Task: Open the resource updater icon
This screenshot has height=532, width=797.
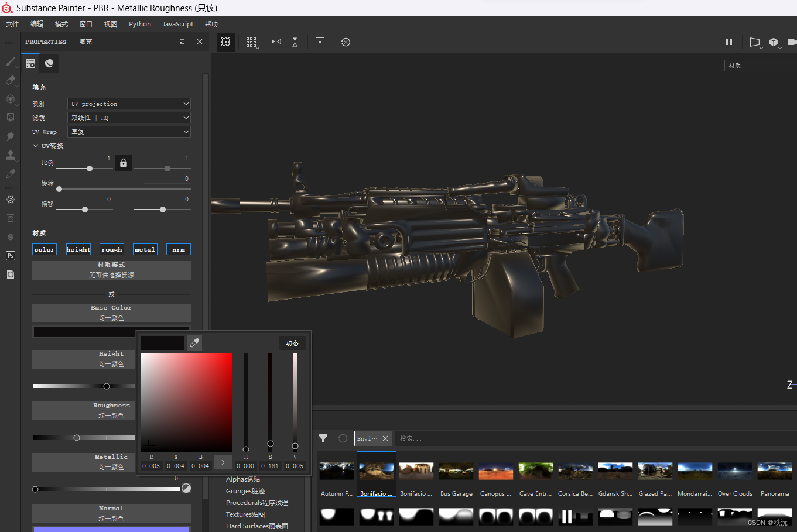Action: click(11, 274)
